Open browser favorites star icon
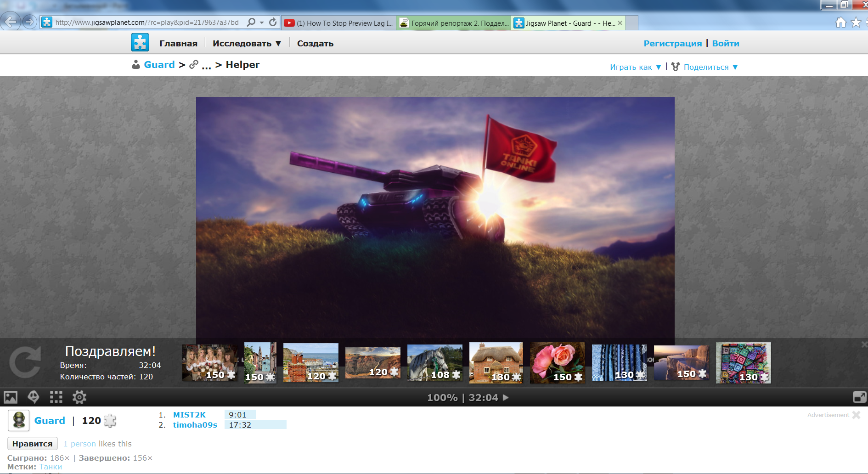The width and height of the screenshot is (868, 474). pyautogui.click(x=856, y=22)
